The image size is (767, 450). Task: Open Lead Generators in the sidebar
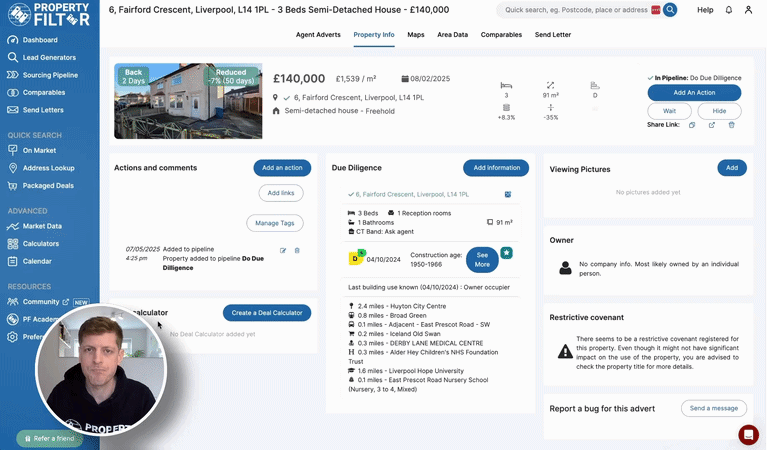(x=42, y=58)
